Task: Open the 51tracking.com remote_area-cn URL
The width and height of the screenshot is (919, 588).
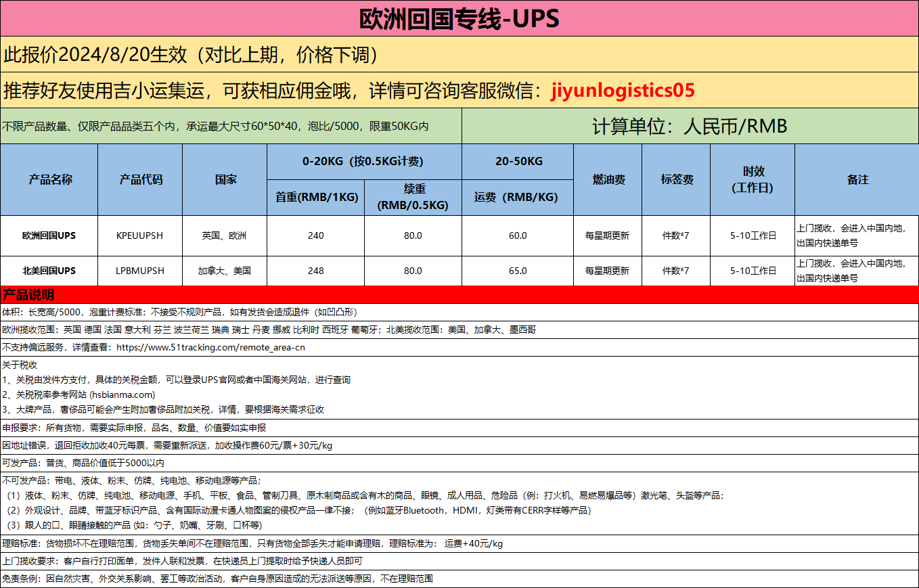Action: (x=211, y=348)
